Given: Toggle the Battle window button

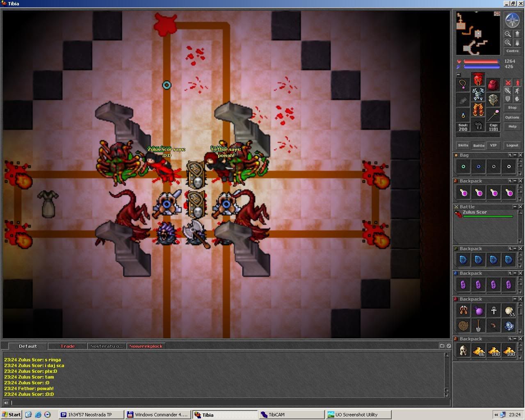Looking at the screenshot, I should (x=479, y=145).
